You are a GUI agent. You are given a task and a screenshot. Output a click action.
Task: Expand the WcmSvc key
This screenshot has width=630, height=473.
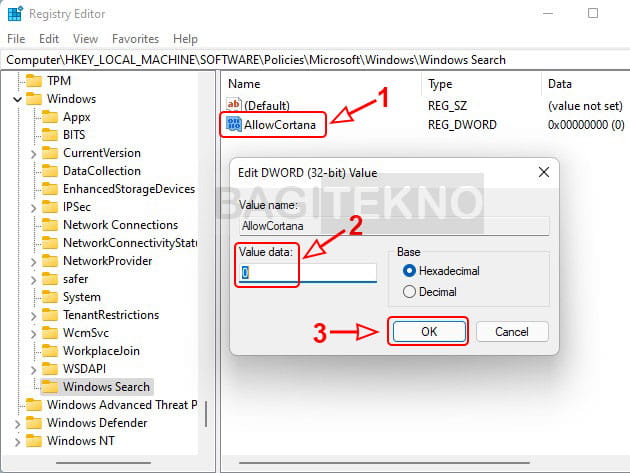click(x=33, y=334)
